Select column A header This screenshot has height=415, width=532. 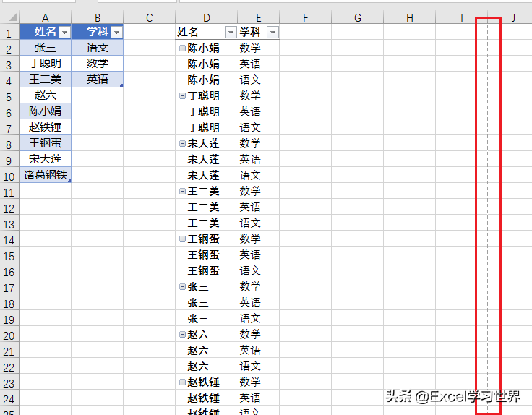[45, 17]
